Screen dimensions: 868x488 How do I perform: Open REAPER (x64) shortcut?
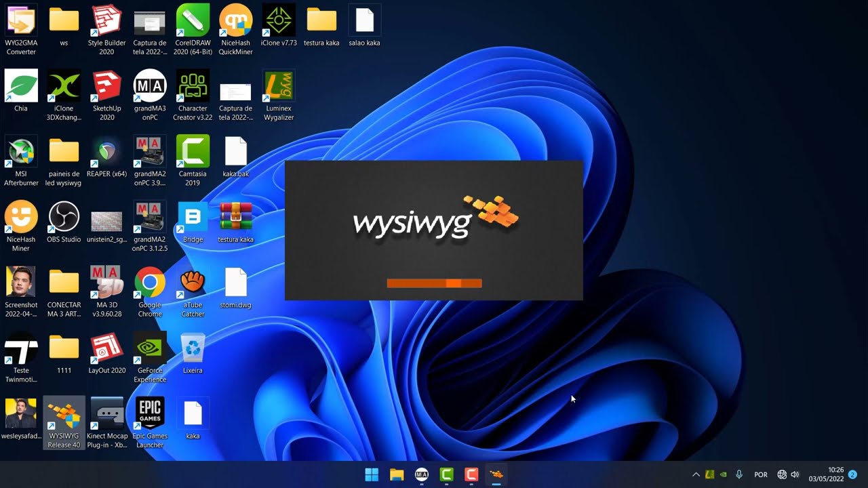[106, 157]
